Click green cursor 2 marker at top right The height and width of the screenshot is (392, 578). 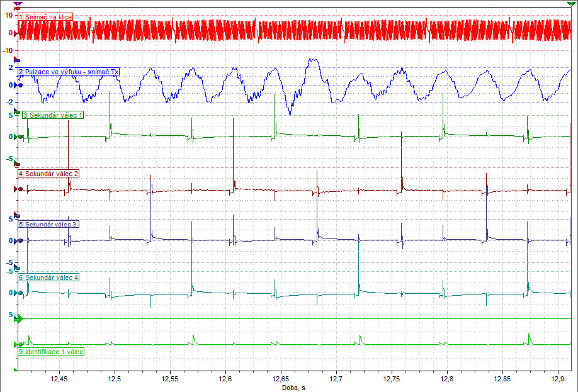570,4
